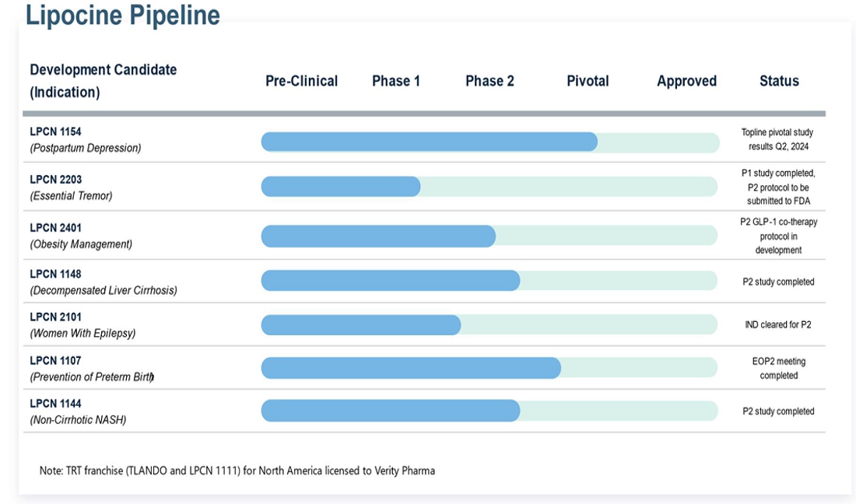The width and height of the screenshot is (856, 504).
Task: Click the Postpartum Depression progress bar
Action: [x=429, y=142]
